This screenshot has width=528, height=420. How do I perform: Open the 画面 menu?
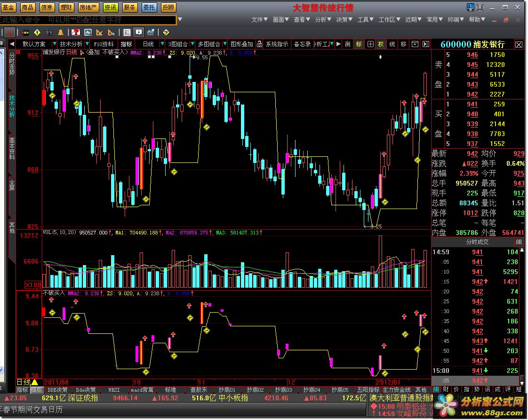pos(280,20)
